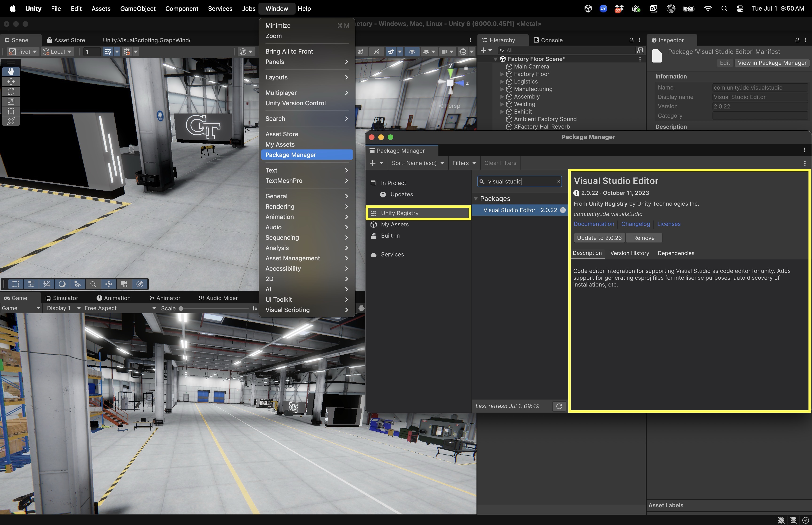Image resolution: width=812 pixels, height=525 pixels.
Task: Click the Update to 2.0.23 button
Action: coord(599,238)
